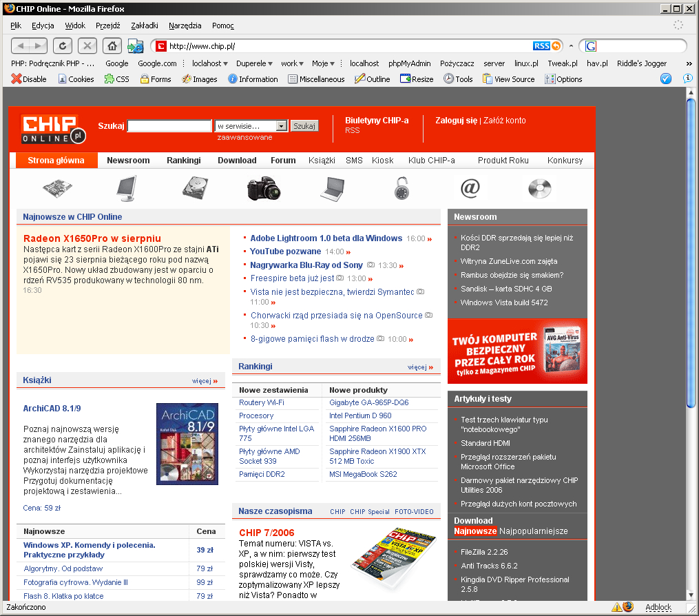The image size is (699, 616).
Task: Open Disable in Web Developer toolbar
Action: tap(29, 79)
